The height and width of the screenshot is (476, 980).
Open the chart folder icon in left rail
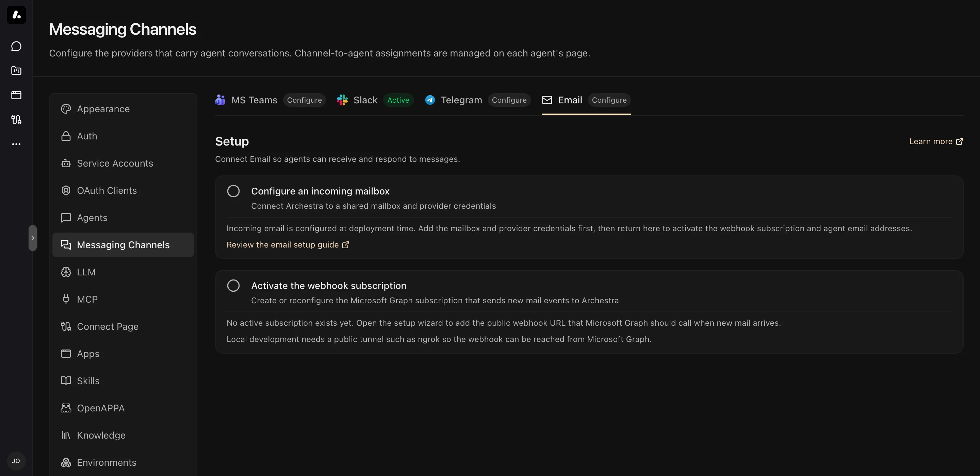(x=16, y=71)
